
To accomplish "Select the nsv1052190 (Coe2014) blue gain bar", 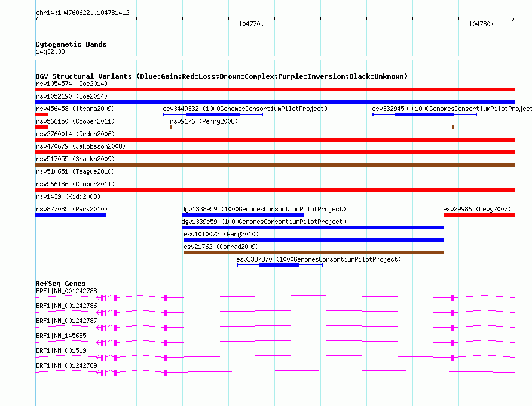I will 275,102.
